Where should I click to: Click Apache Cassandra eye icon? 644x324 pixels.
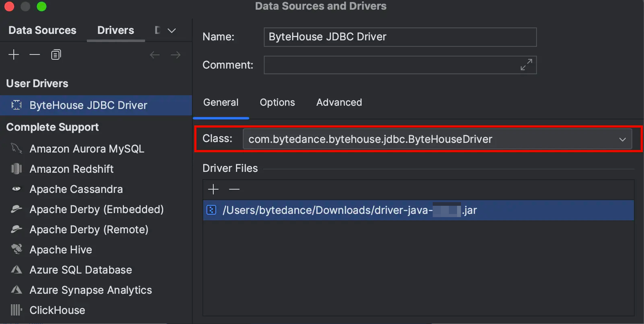point(17,189)
